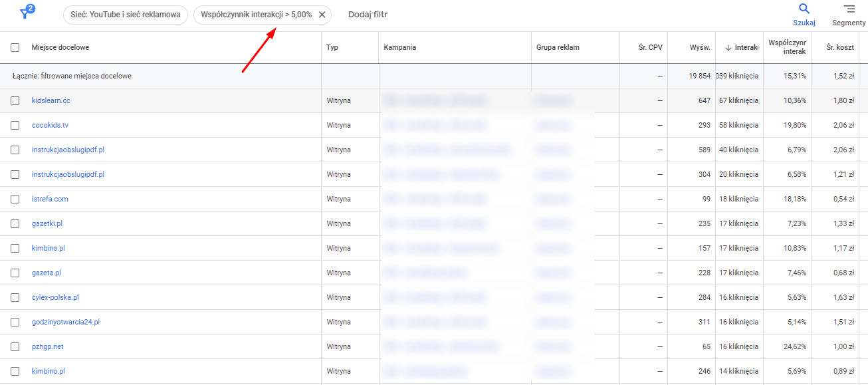The height and width of the screenshot is (385, 868).
Task: Click the total 15,31% interaction rate
Action: pos(796,76)
